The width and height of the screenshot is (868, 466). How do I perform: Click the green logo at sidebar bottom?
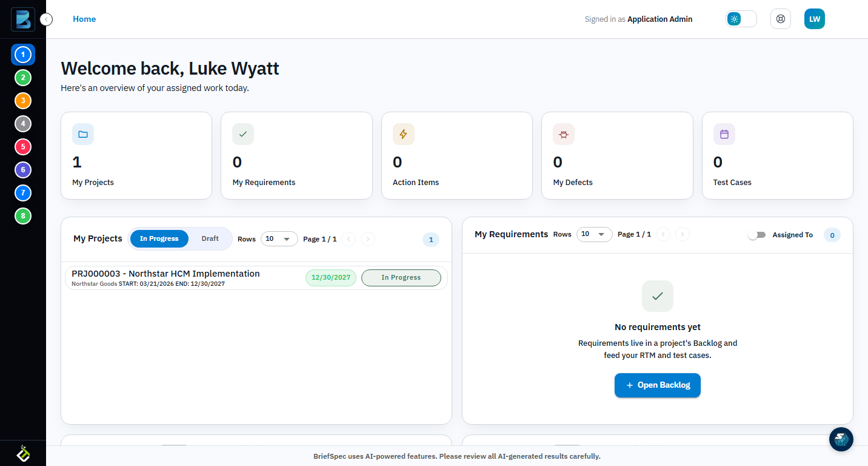[x=23, y=453]
